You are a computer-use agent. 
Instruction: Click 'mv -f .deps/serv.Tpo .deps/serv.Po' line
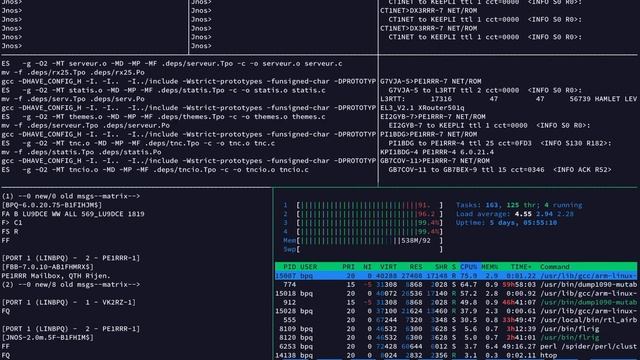pos(73,99)
